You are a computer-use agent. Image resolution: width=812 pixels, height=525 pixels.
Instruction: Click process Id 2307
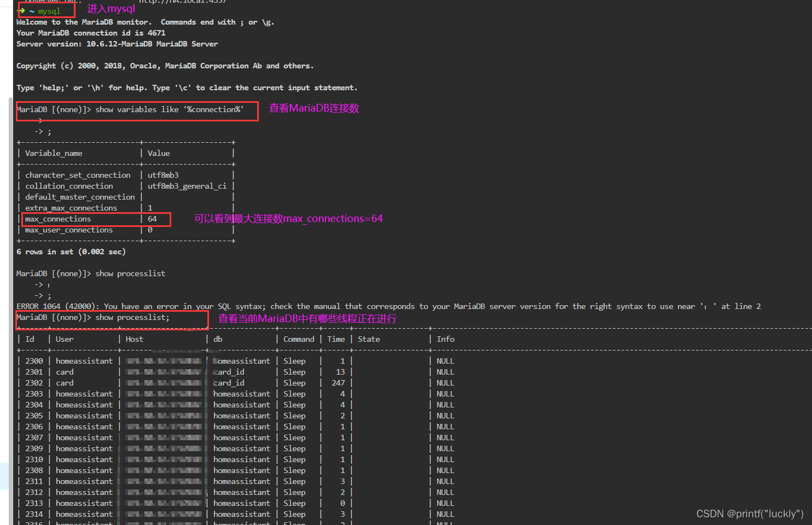tap(34, 437)
